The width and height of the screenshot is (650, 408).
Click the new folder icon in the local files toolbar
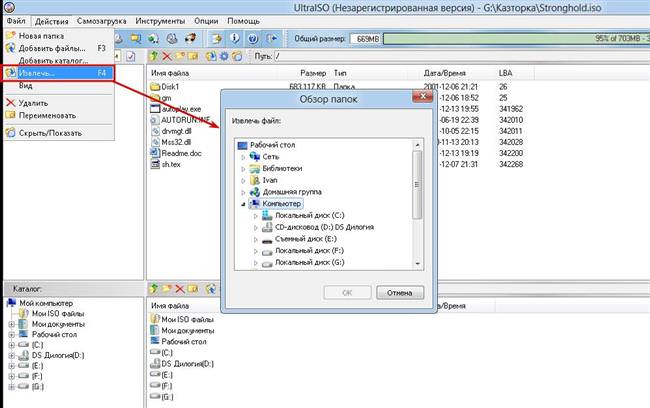(x=167, y=289)
